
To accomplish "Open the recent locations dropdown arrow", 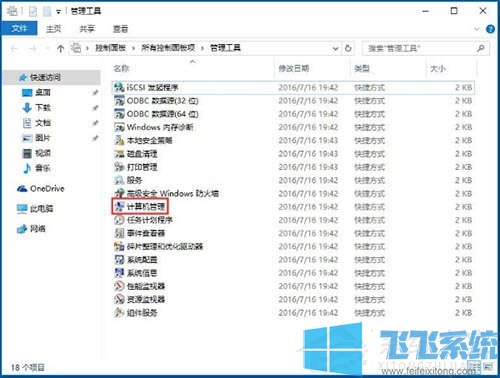I will [x=47, y=49].
